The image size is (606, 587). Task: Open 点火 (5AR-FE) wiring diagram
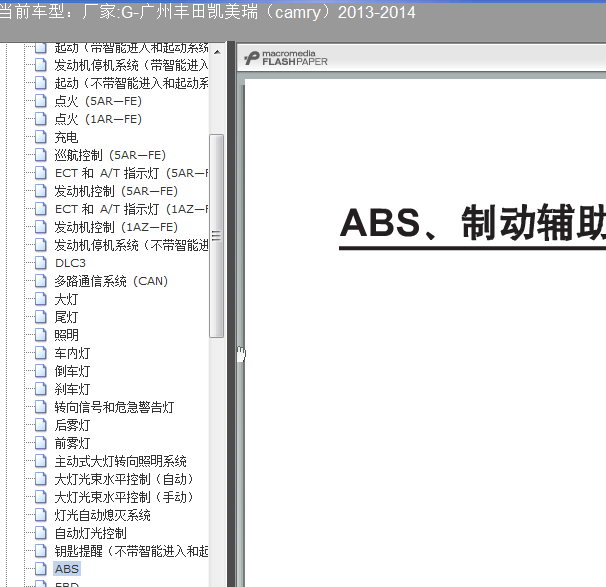pyautogui.click(x=98, y=101)
